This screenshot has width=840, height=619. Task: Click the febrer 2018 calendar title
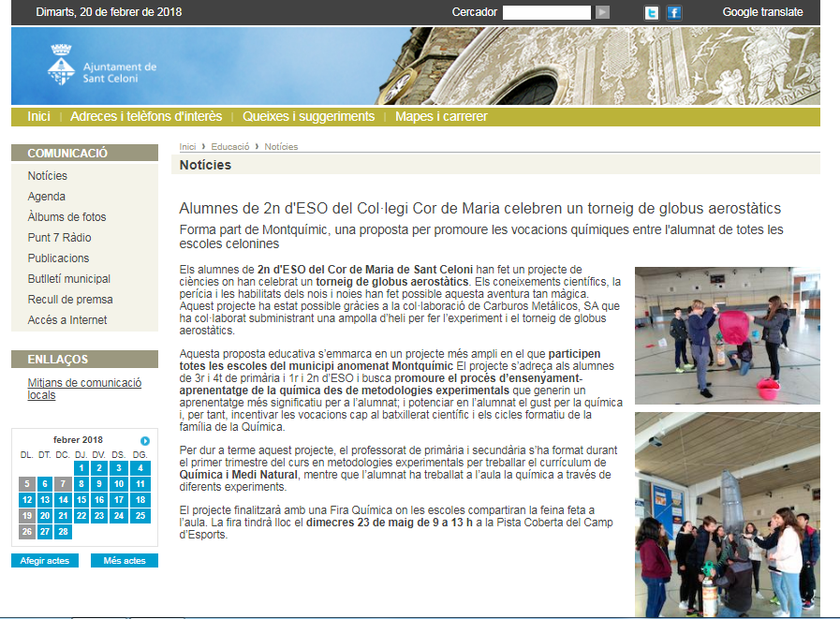click(79, 440)
